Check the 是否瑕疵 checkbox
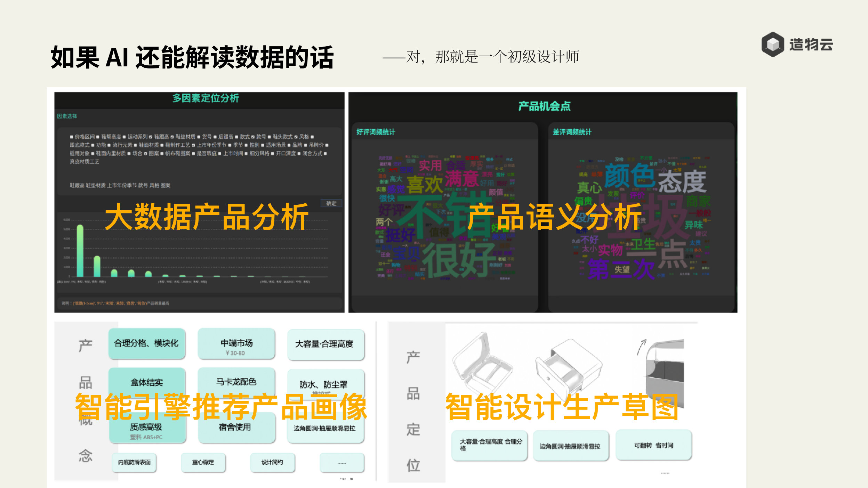Image resolution: width=868 pixels, height=488 pixels. tap(193, 154)
